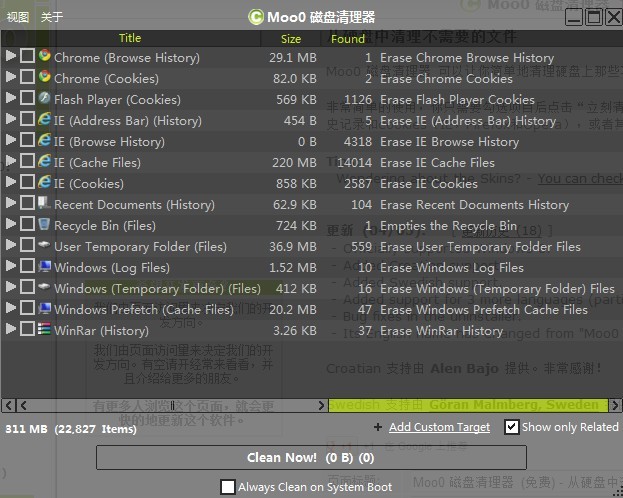Expand the Chrome (Browse History) row
Screen dimensions: 623x498
click(11, 56)
